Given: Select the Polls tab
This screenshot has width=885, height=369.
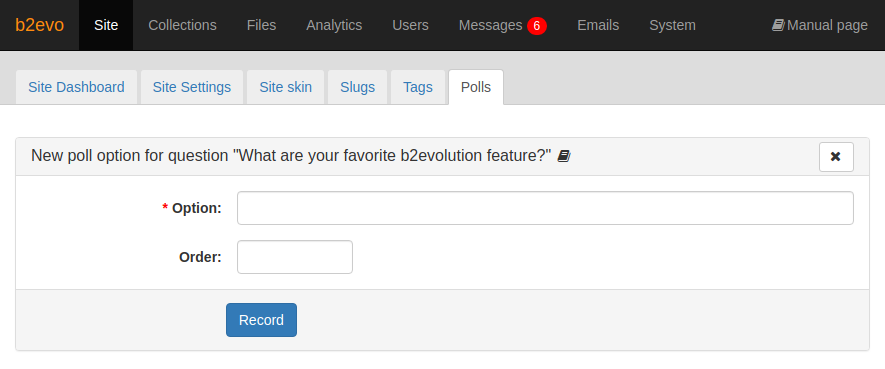Looking at the screenshot, I should (x=476, y=87).
